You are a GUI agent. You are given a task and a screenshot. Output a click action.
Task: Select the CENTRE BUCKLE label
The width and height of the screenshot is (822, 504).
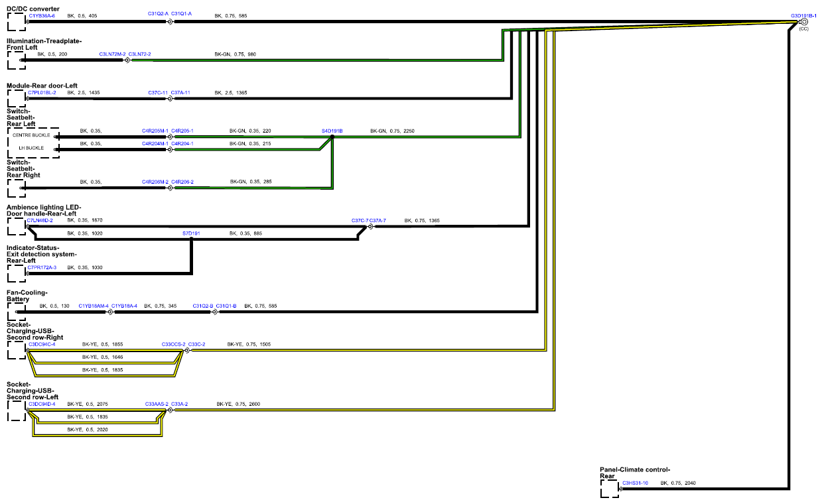[x=31, y=135]
